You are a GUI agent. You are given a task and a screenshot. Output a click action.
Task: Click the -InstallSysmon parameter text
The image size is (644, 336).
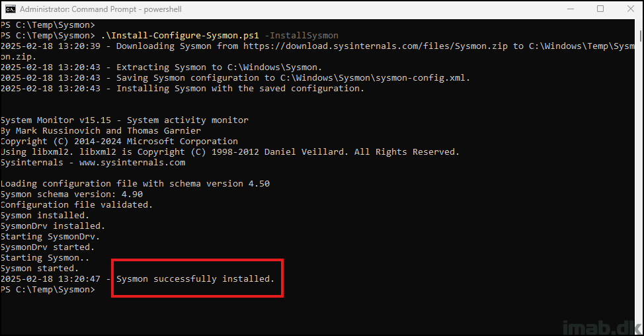point(302,36)
